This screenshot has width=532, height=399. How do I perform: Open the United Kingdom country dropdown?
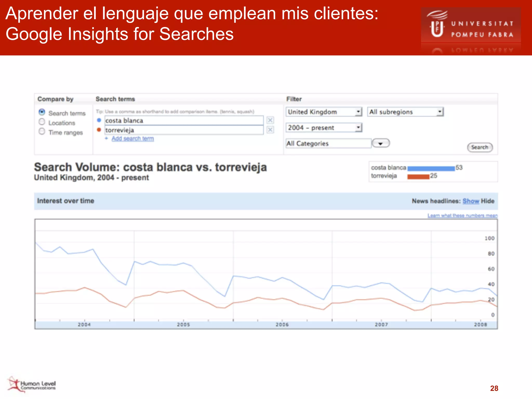click(324, 112)
